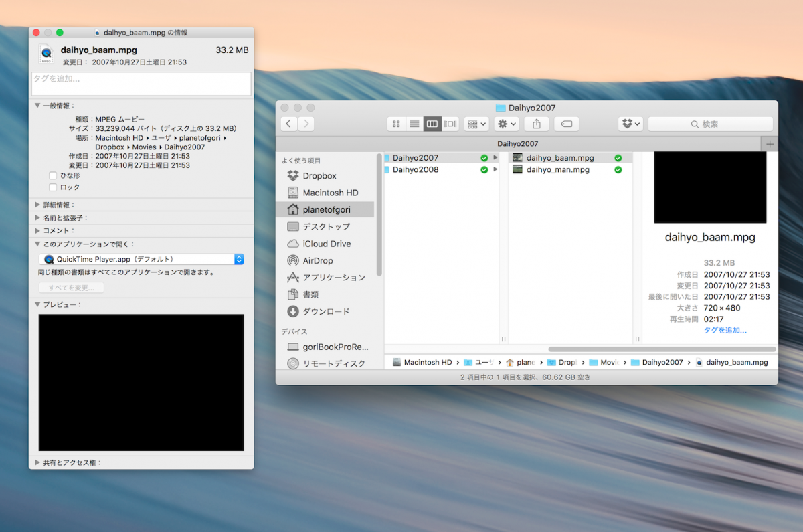Switch to list view
This screenshot has height=532, width=803.
tap(414, 124)
